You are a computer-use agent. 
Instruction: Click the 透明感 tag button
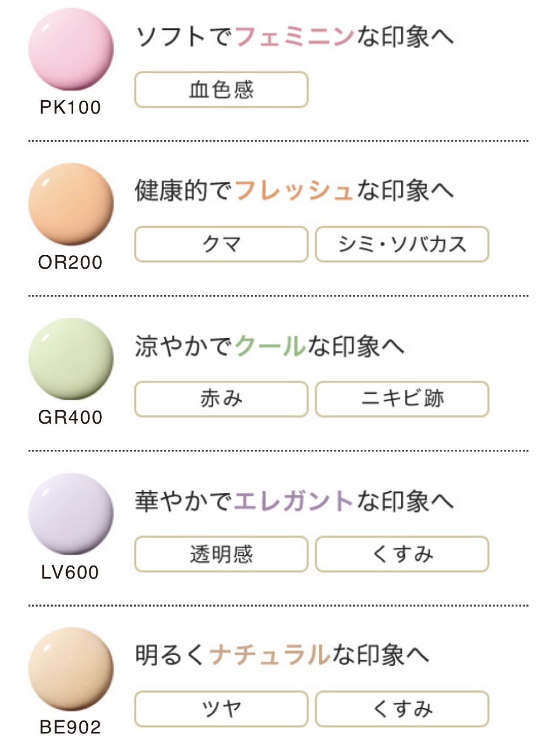pos(221,554)
